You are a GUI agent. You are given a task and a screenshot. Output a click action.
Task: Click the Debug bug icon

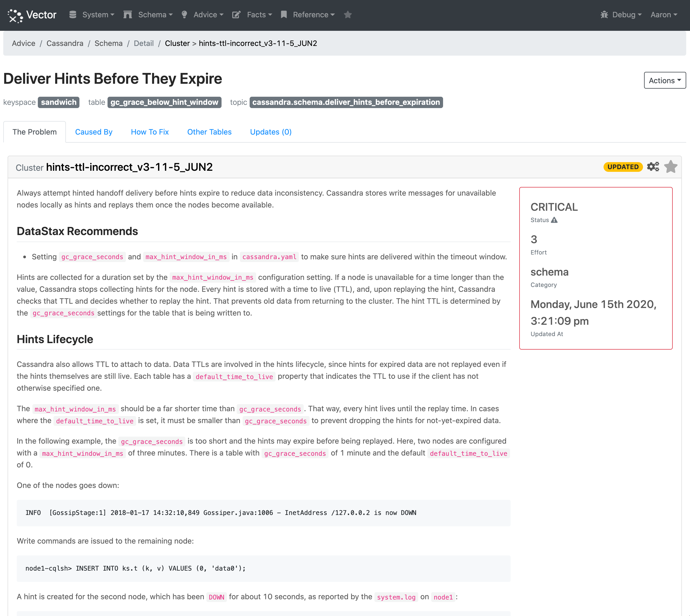pyautogui.click(x=604, y=15)
